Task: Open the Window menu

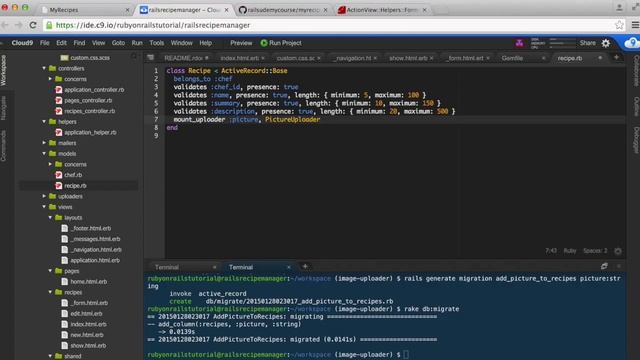Action: click(182, 43)
